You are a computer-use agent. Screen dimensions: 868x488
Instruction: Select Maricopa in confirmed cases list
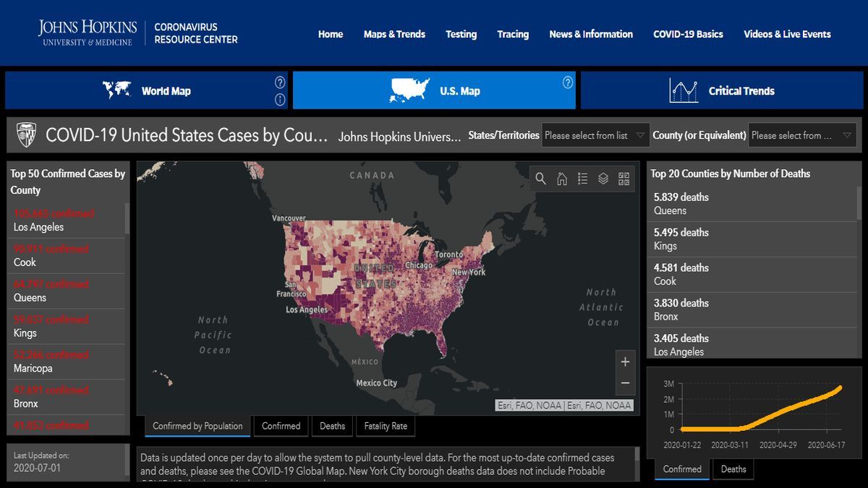coord(66,361)
